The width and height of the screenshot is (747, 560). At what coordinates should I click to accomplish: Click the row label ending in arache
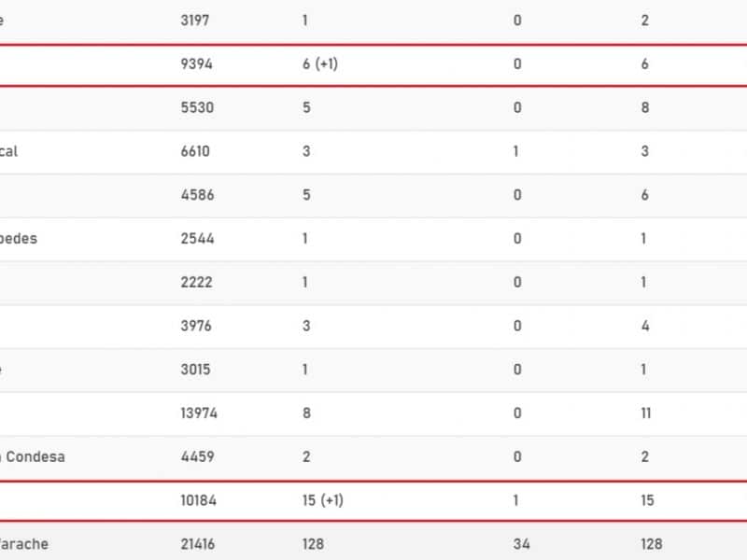pos(24,544)
